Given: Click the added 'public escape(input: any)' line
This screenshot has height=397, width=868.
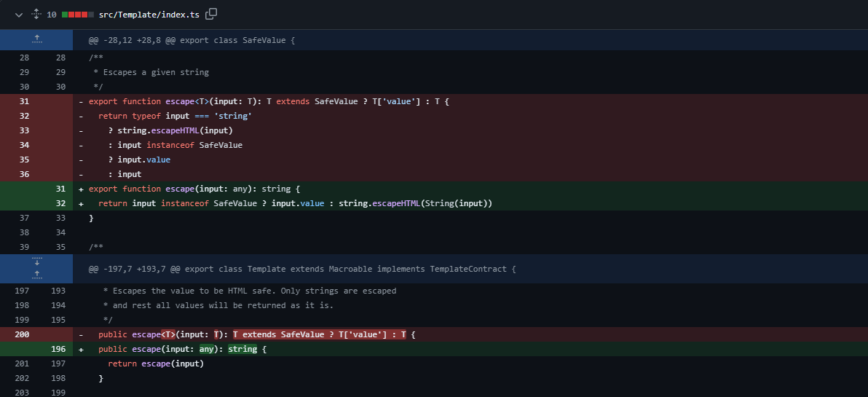Looking at the screenshot, I should click(182, 349).
